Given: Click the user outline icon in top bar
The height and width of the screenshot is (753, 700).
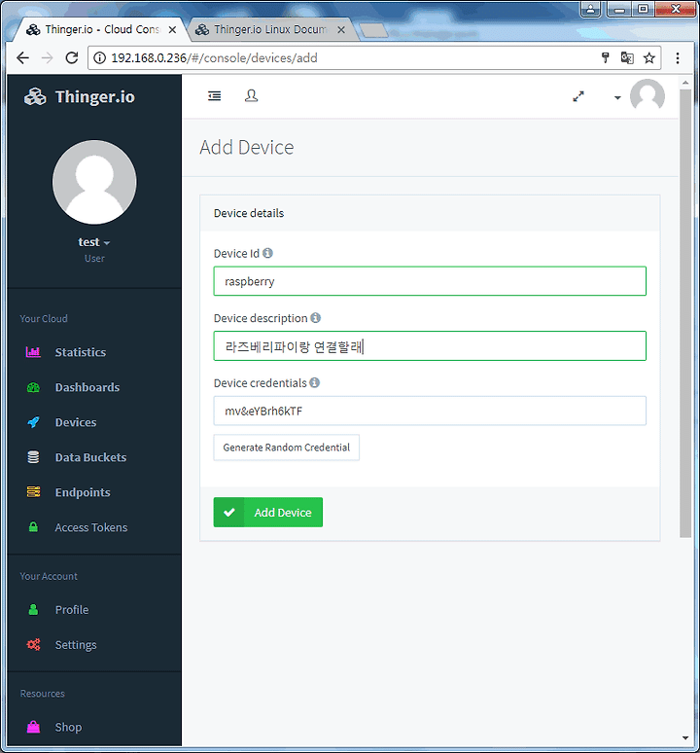Looking at the screenshot, I should pos(251,95).
